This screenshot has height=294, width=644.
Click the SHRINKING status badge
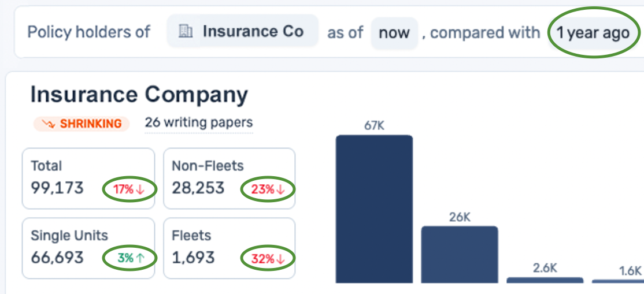(82, 124)
